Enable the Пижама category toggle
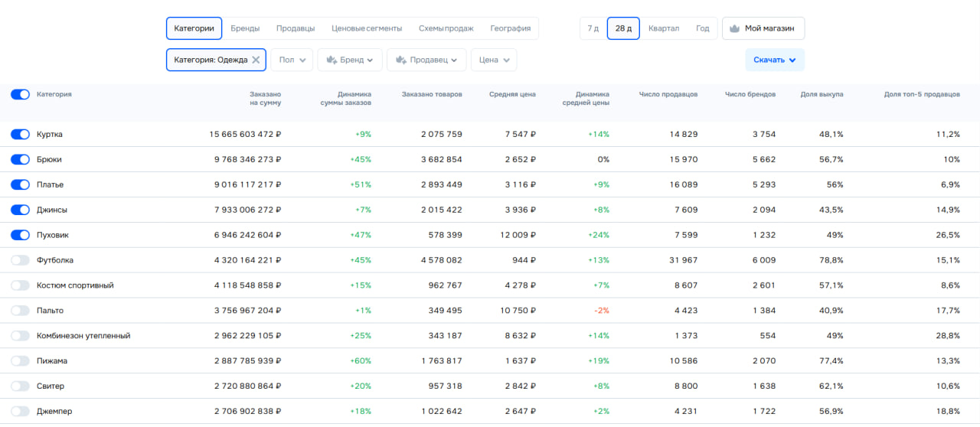This screenshot has height=427, width=980. [x=20, y=361]
